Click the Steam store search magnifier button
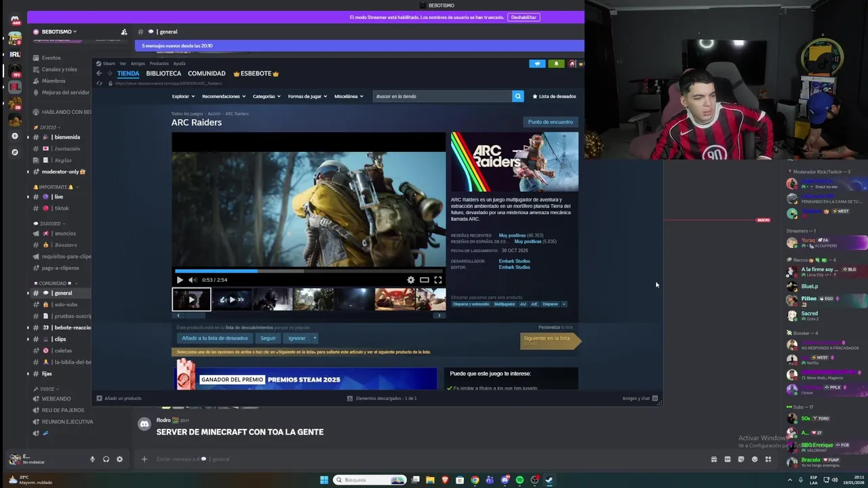Screen dimensions: 868x488 (x=518, y=96)
